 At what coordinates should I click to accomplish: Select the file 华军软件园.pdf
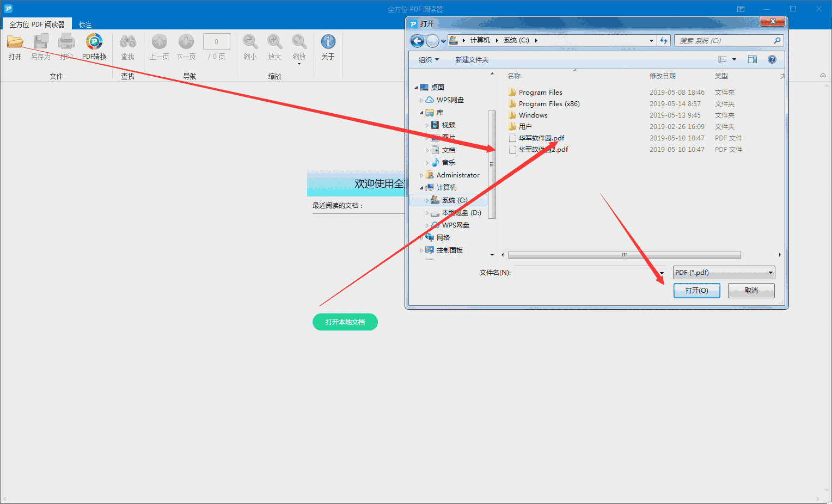pos(541,138)
